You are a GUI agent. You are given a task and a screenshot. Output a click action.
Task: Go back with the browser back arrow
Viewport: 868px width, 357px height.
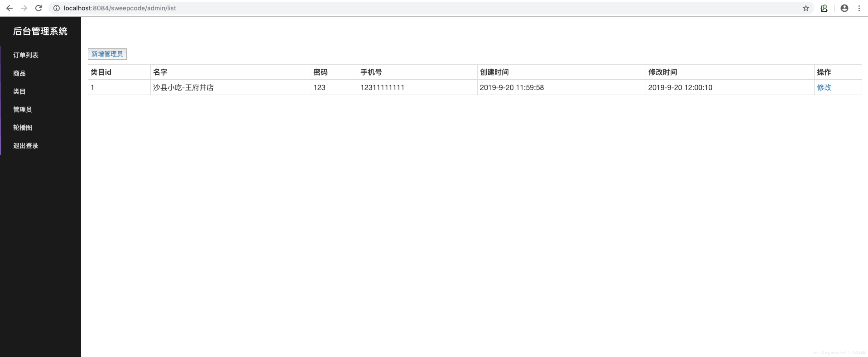[x=10, y=8]
